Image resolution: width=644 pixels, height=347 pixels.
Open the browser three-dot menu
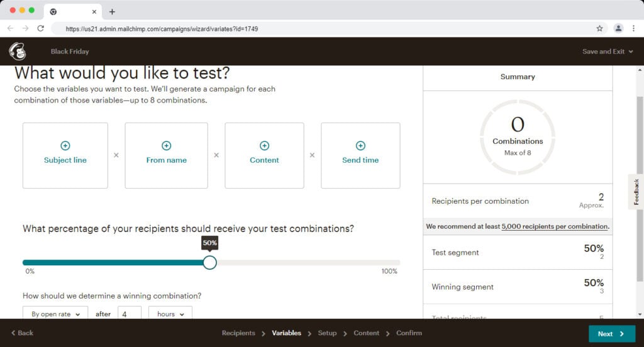(x=633, y=28)
